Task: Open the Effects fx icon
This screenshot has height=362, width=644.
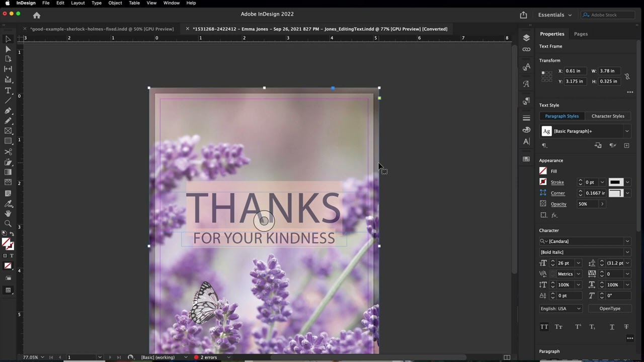Action: [x=554, y=215]
